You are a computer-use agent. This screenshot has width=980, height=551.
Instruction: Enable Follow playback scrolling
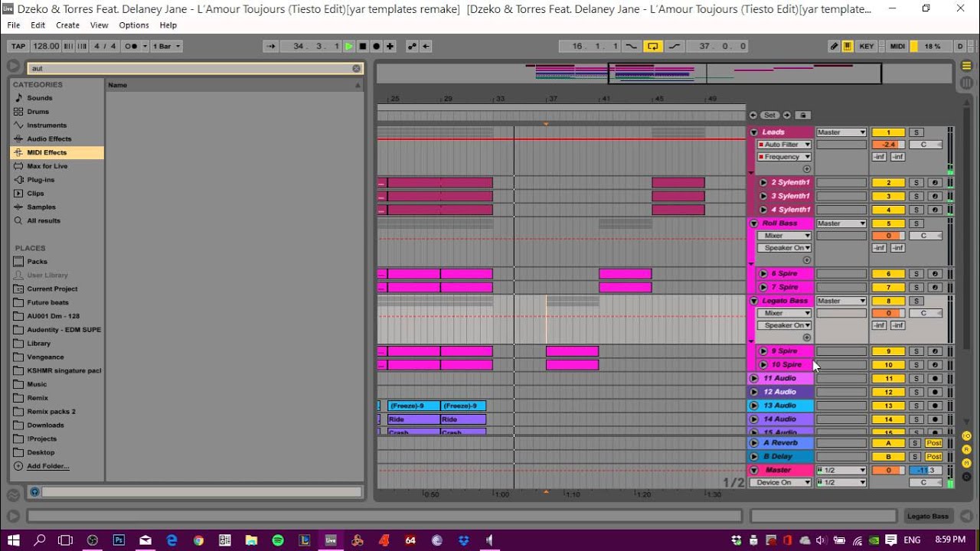coord(271,46)
